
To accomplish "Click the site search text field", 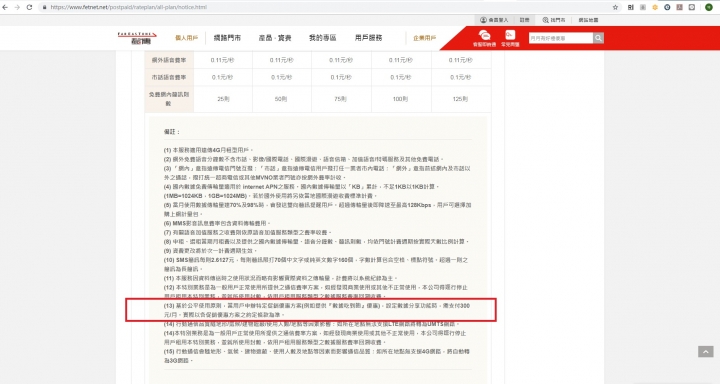I will (x=561, y=38).
